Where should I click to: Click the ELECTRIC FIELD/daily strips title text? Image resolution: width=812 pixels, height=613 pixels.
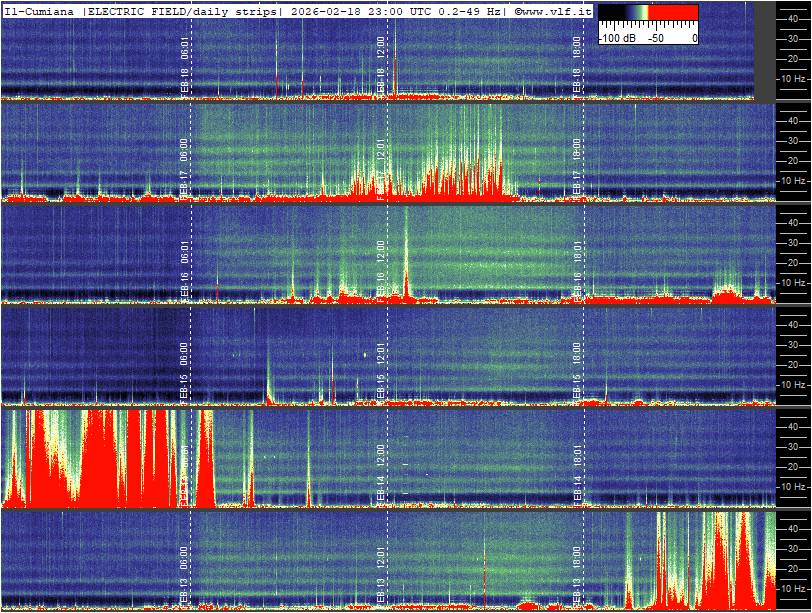(184, 11)
